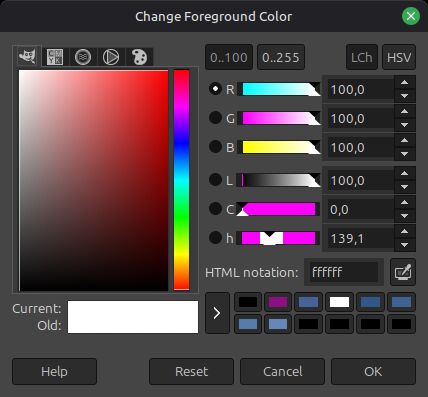Open Help for the color dialog
Image resolution: width=428 pixels, height=397 pixels.
click(x=54, y=371)
